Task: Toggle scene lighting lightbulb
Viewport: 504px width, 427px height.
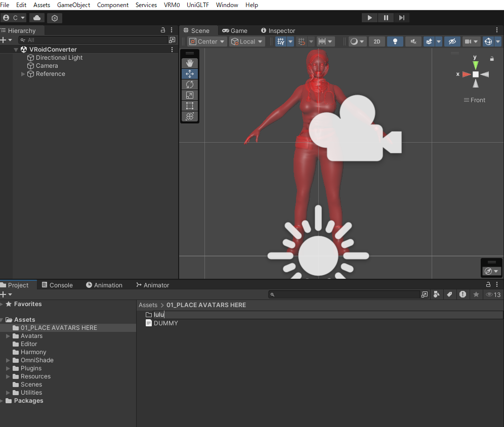Action: point(395,41)
